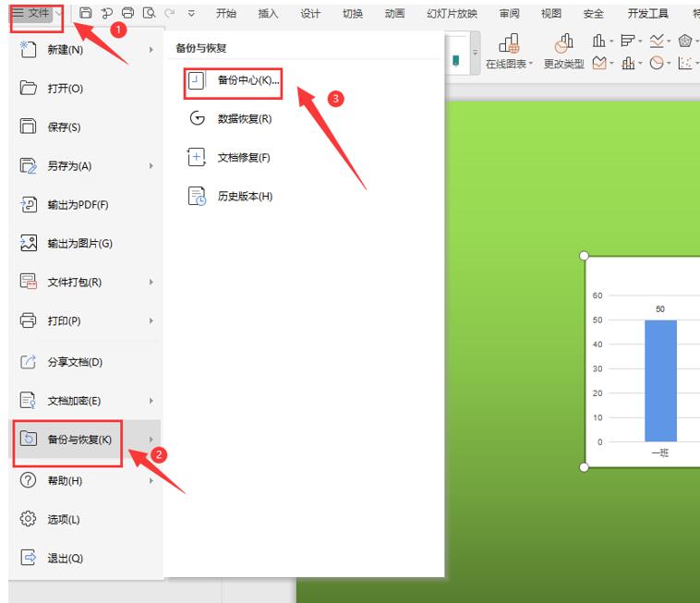Select the pie chart type icon
Viewport: 700px width, 603px height.
click(657, 63)
